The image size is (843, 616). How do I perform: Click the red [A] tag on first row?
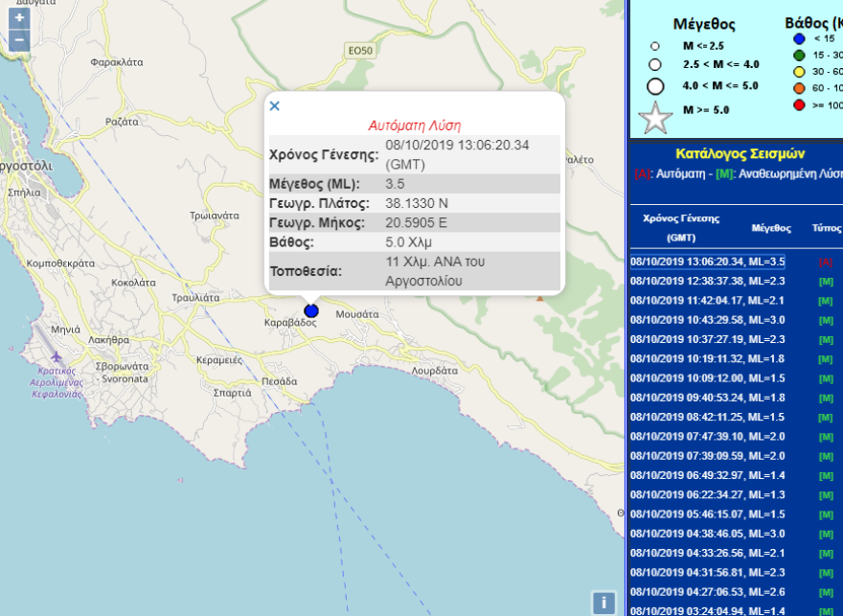[826, 262]
